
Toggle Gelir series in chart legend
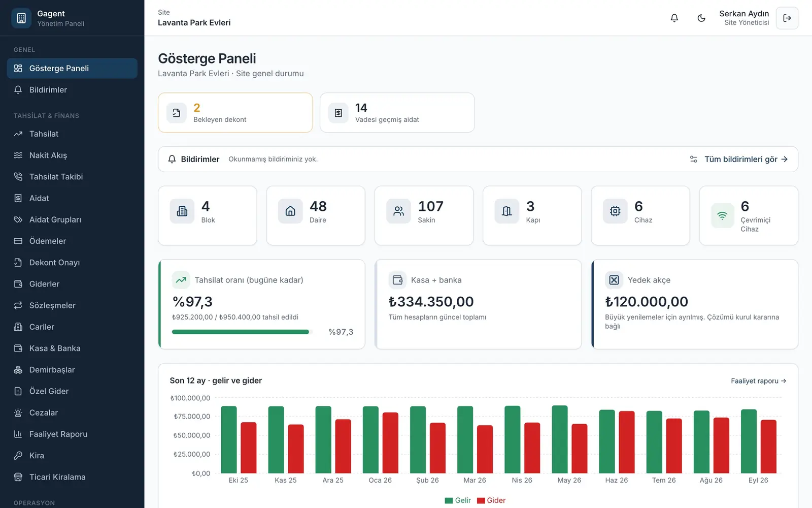click(x=458, y=500)
